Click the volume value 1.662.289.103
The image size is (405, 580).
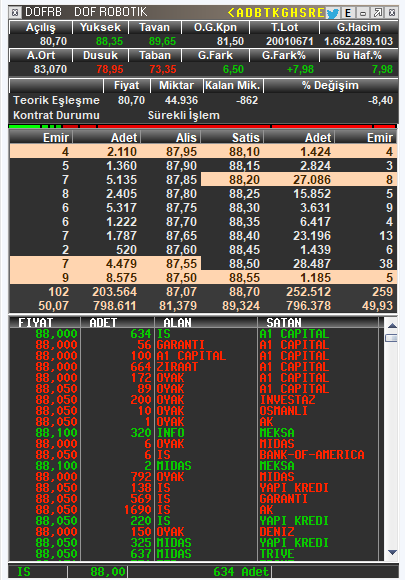click(358, 41)
